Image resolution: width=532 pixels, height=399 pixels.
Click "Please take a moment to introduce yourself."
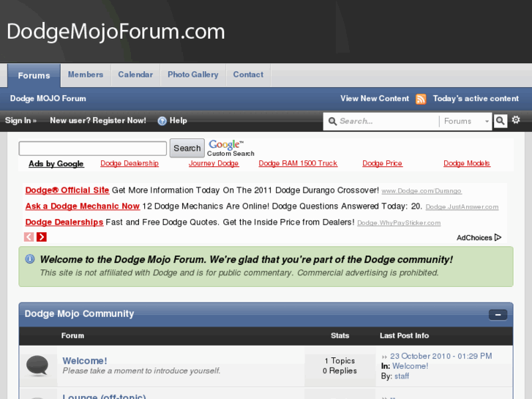pyautogui.click(x=141, y=371)
